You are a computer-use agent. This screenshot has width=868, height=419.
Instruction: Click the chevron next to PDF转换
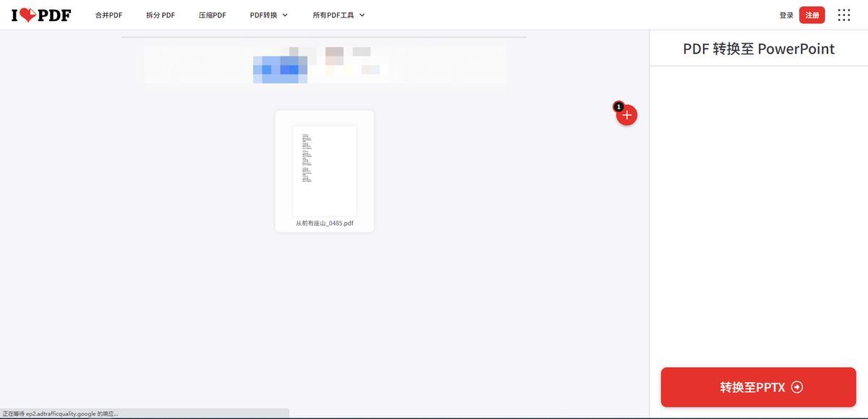(x=285, y=15)
